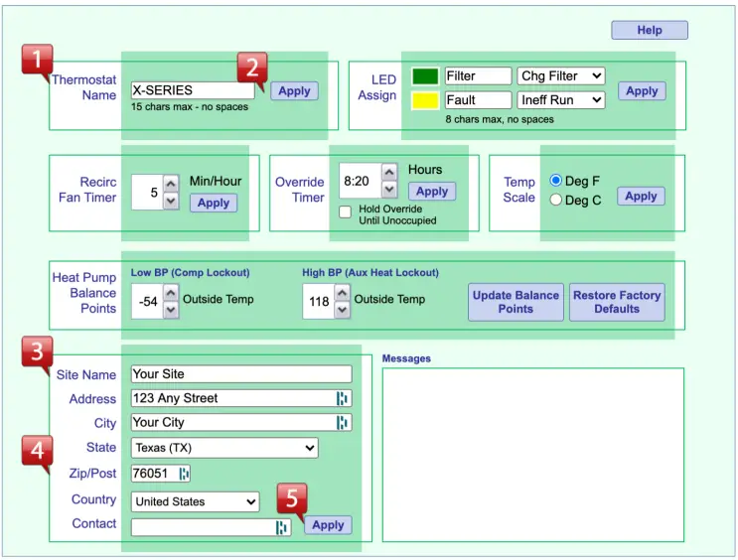Select the yellow LED color swatch
738x560 pixels.
tap(425, 100)
